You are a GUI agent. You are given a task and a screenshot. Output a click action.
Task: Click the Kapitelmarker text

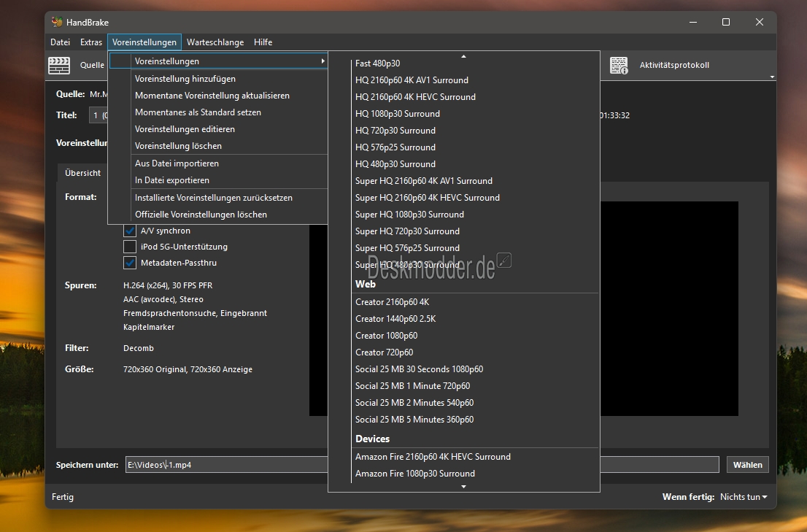coord(149,327)
